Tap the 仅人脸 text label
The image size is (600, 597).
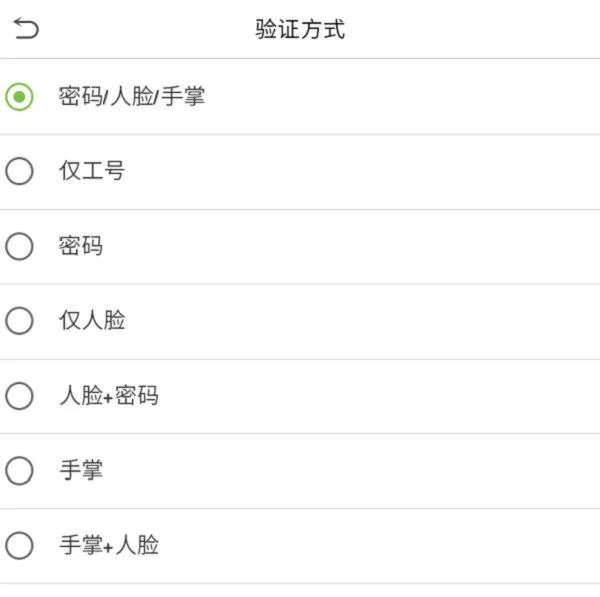[x=92, y=321]
